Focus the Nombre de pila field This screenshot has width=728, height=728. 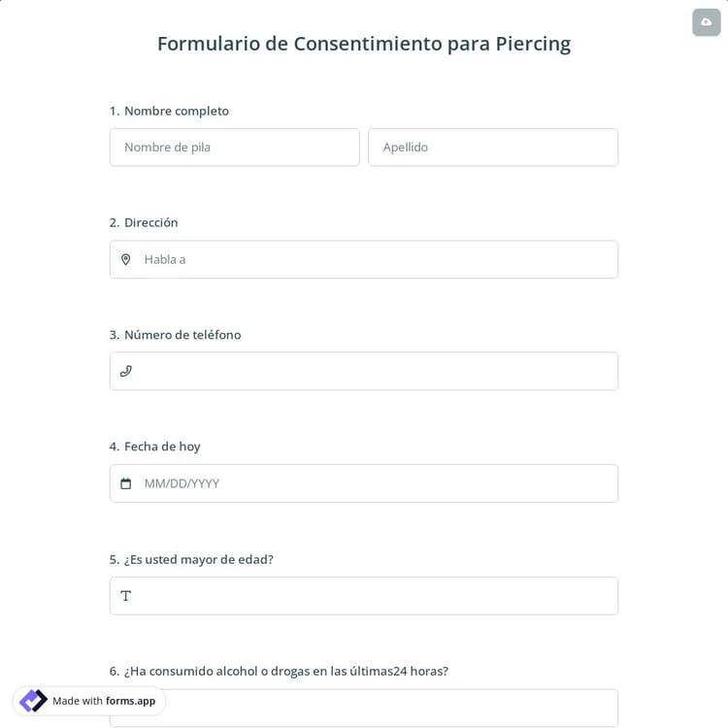pos(234,148)
